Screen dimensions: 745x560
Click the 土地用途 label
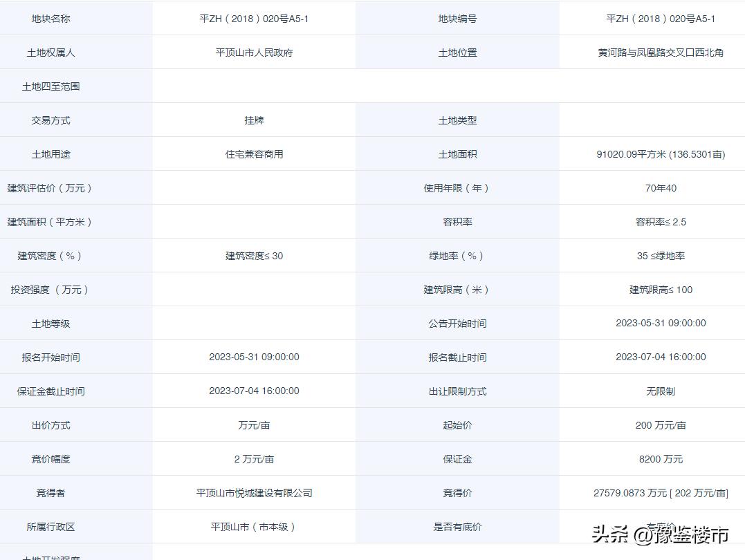[x=50, y=154]
